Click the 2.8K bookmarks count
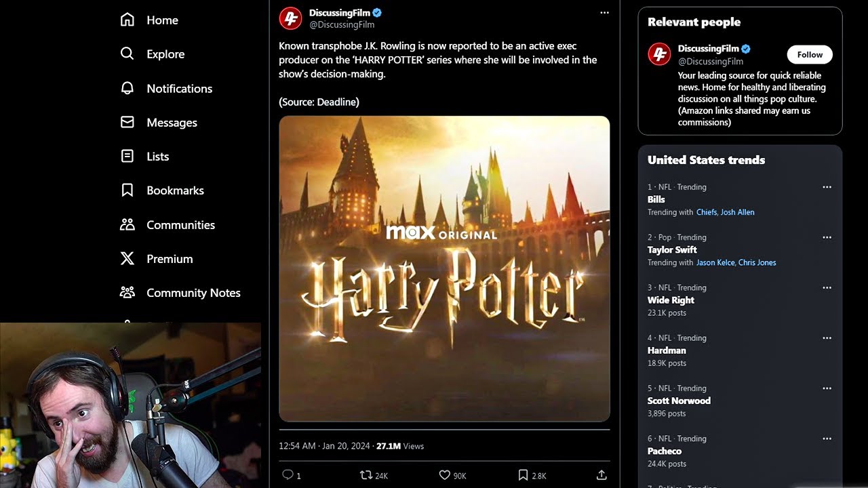 pyautogui.click(x=539, y=476)
